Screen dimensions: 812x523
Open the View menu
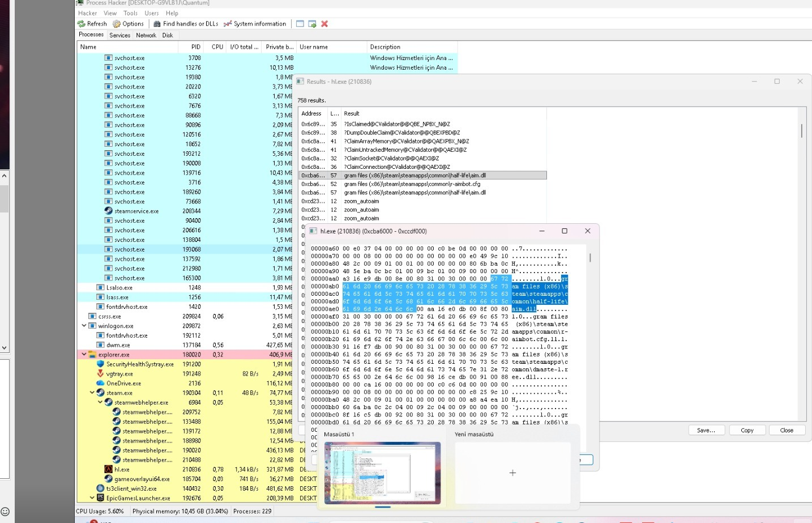coord(110,13)
